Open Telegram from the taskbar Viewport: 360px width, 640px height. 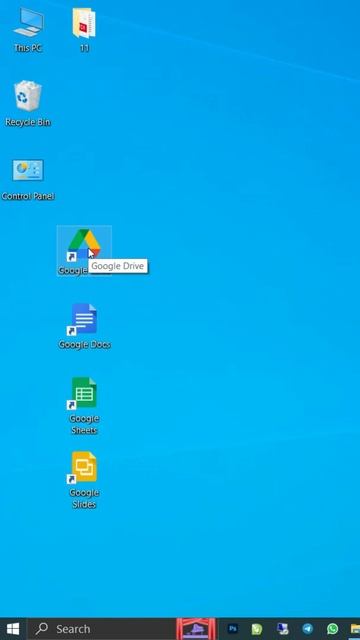coord(307,629)
